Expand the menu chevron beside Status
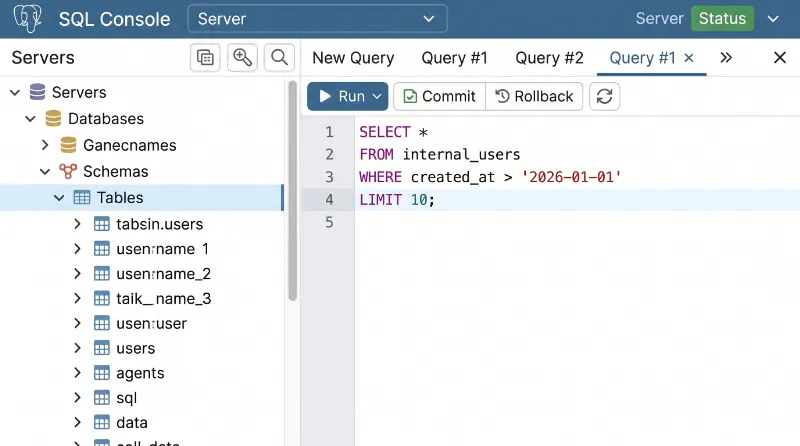This screenshot has height=446, width=800. pyautogui.click(x=773, y=19)
